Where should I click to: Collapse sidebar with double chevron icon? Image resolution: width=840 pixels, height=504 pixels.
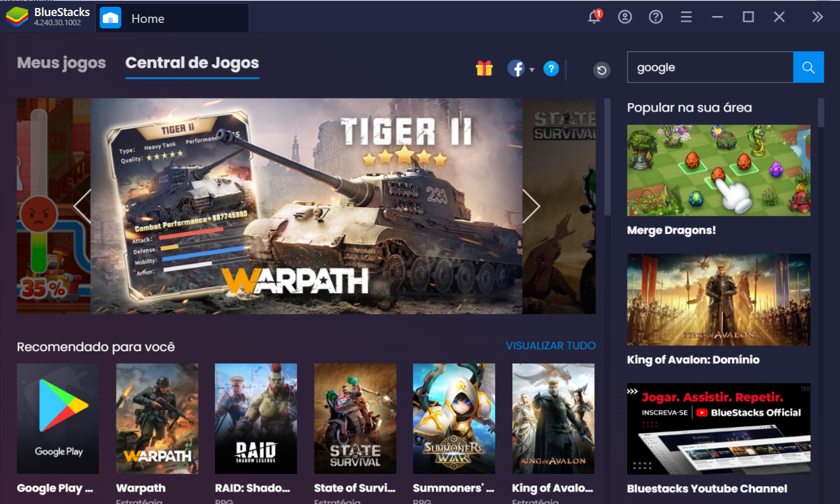[x=818, y=17]
